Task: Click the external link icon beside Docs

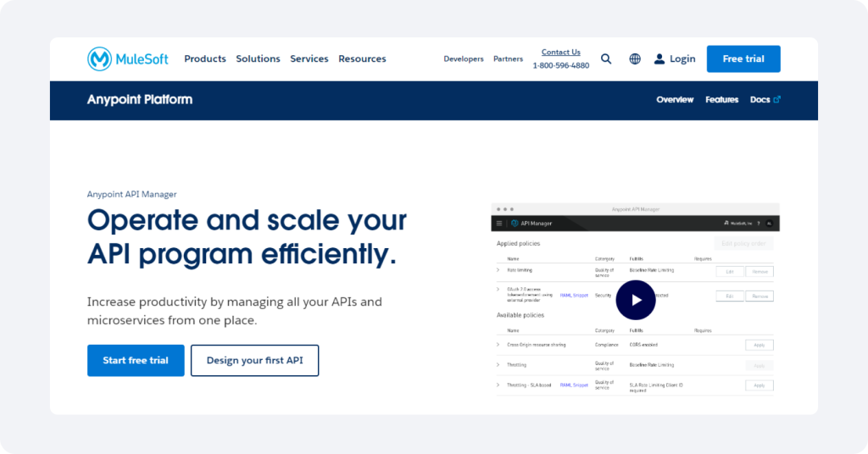Action: pos(777,100)
